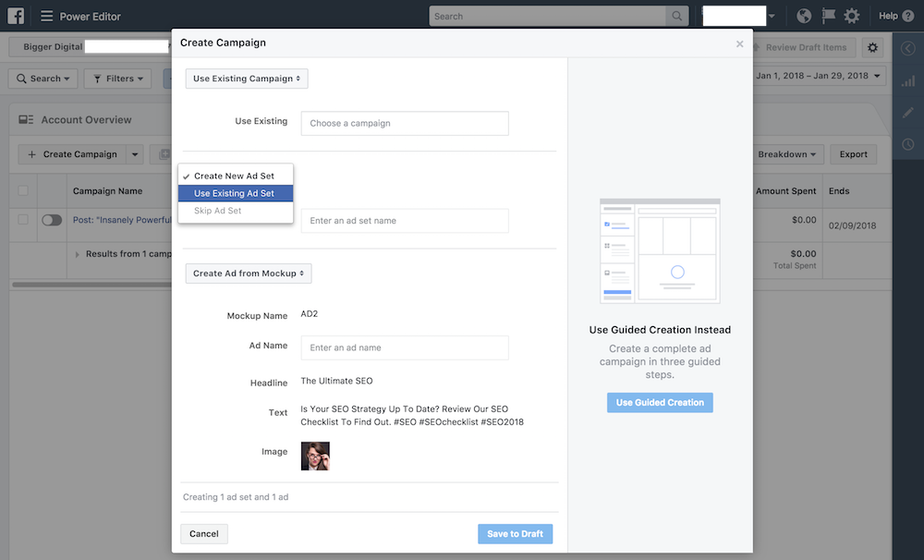Expand the Results from 1 campaign row
The height and width of the screenshot is (560, 924).
tap(78, 254)
